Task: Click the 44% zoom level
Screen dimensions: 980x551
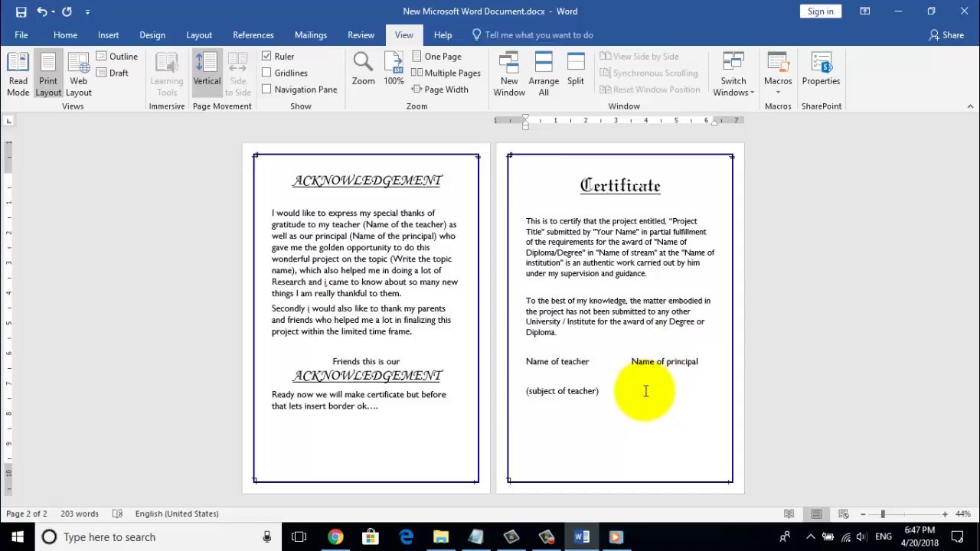Action: 963,514
